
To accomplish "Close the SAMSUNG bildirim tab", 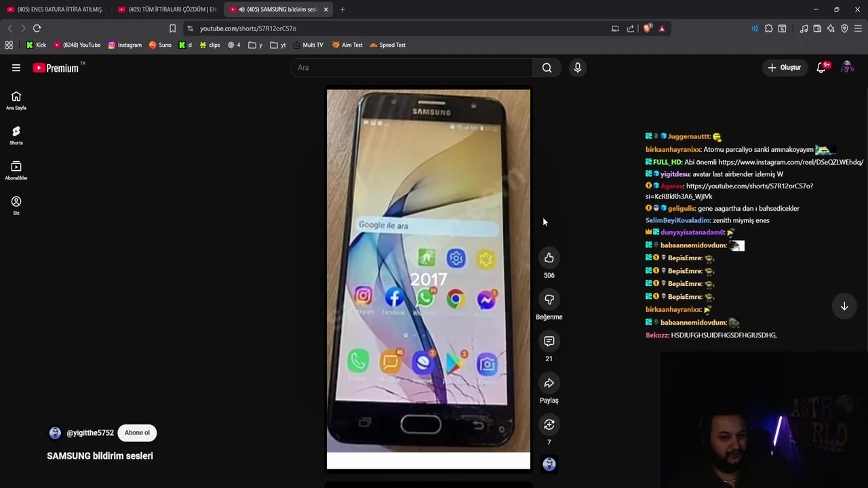I will click(326, 9).
